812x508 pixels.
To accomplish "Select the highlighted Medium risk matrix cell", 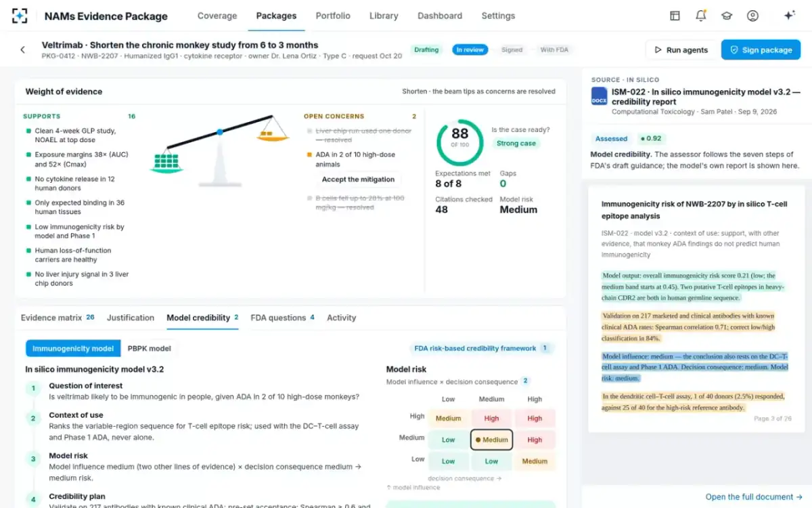I will (491, 440).
